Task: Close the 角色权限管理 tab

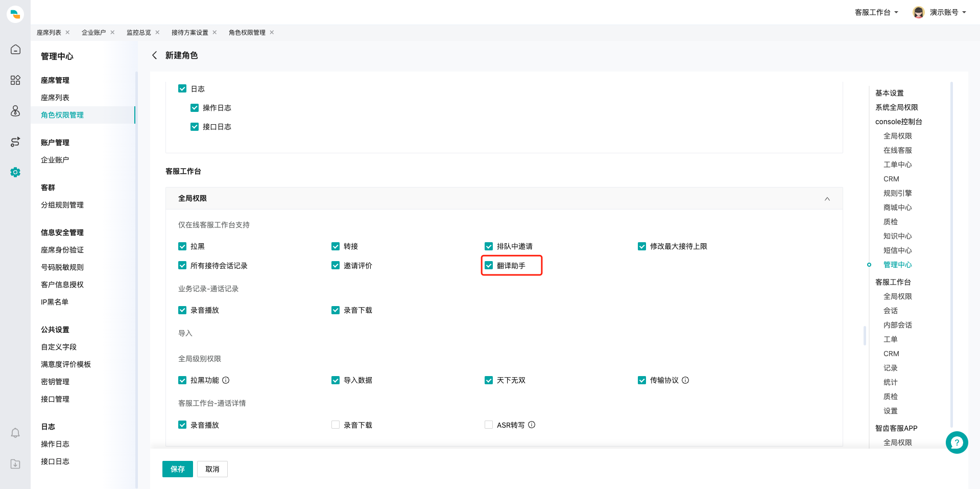Action: coord(272,32)
